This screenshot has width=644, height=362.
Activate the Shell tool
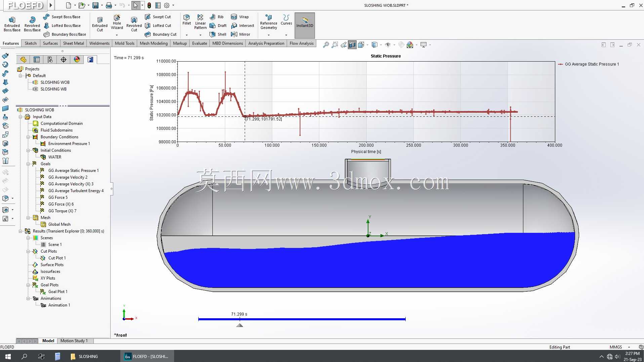click(x=218, y=34)
